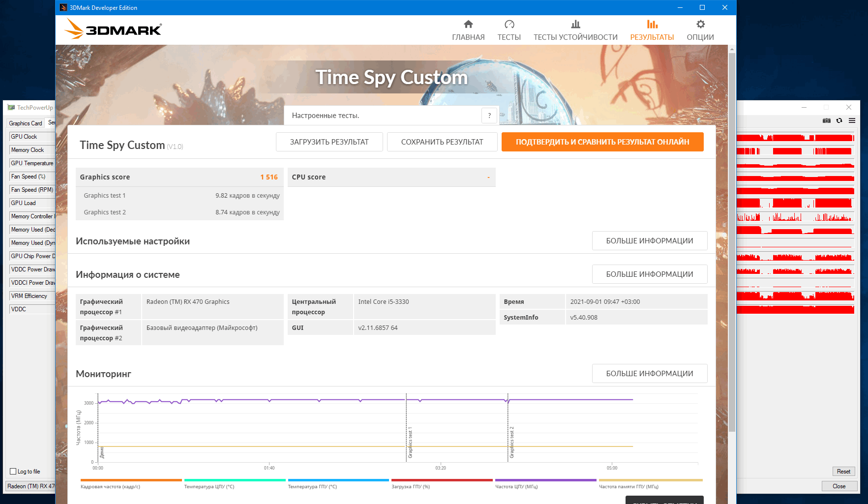The width and height of the screenshot is (868, 504).
Task: Click the Graphics test 2 marker in chart
Action: (511, 443)
